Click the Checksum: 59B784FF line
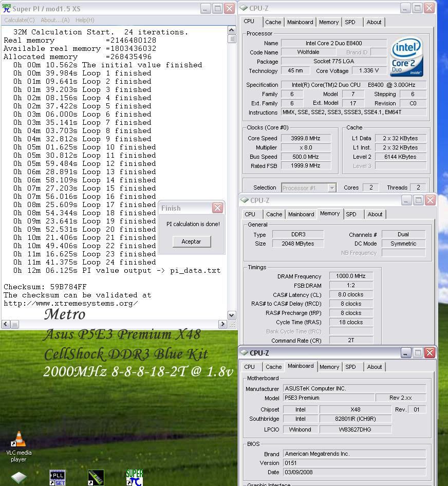Screen dimensions: 448x486 click(x=45, y=287)
